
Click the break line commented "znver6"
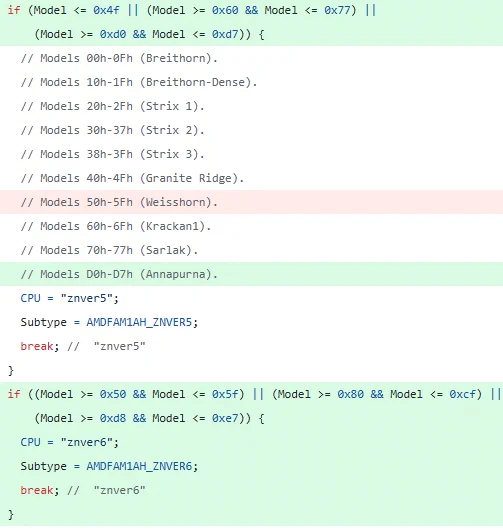83,490
